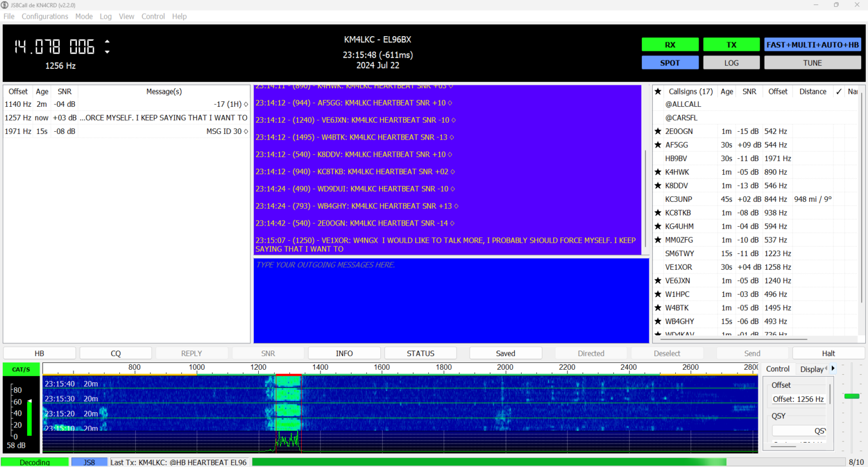Click the JS8 mode status label

coord(89,462)
